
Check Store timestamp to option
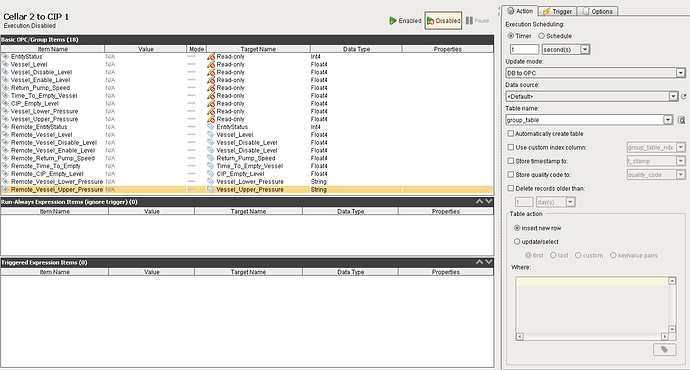coord(510,161)
